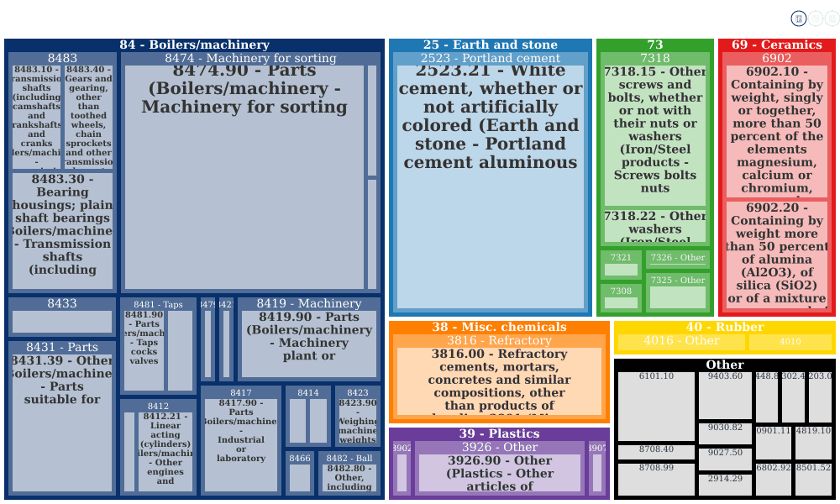Viewport: 840px width, 504px height.
Task: Click the 8419.90 Parts machinery plant tile
Action: click(x=309, y=344)
